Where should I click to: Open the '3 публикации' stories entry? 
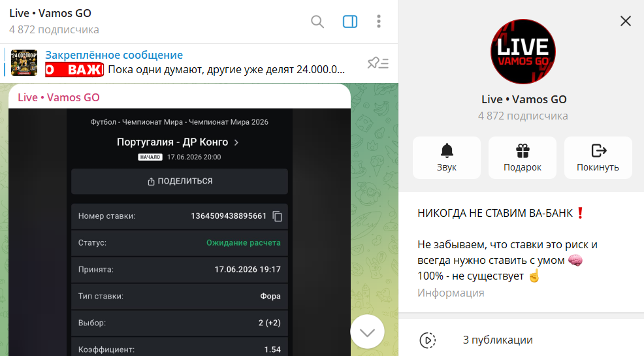pyautogui.click(x=521, y=340)
